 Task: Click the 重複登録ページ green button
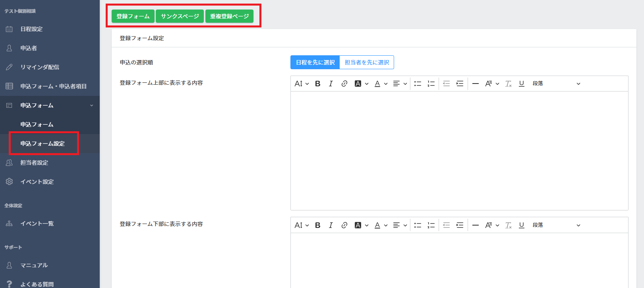[229, 16]
